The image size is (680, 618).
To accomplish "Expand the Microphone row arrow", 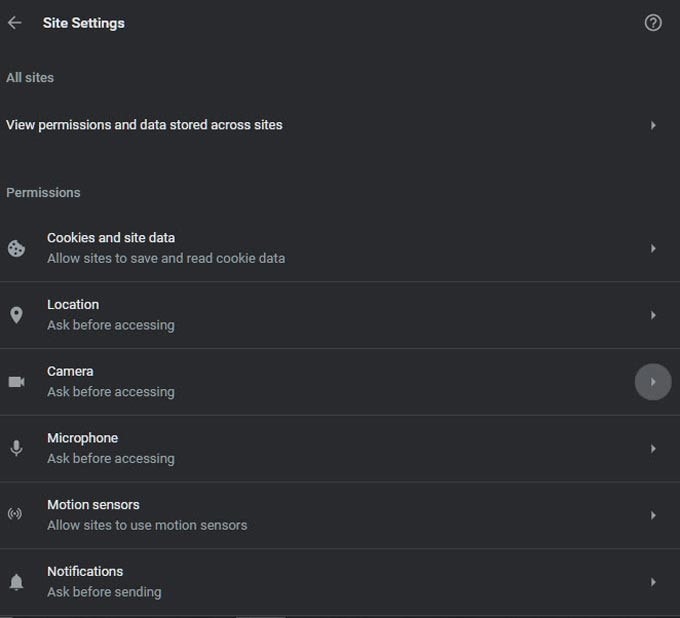I will point(653,449).
